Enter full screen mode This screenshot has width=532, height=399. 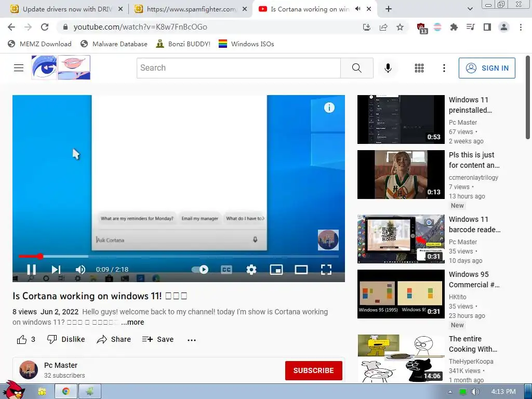(x=326, y=270)
